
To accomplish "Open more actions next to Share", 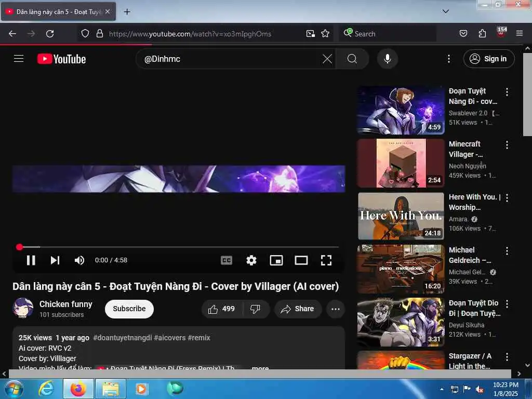I will (335, 309).
